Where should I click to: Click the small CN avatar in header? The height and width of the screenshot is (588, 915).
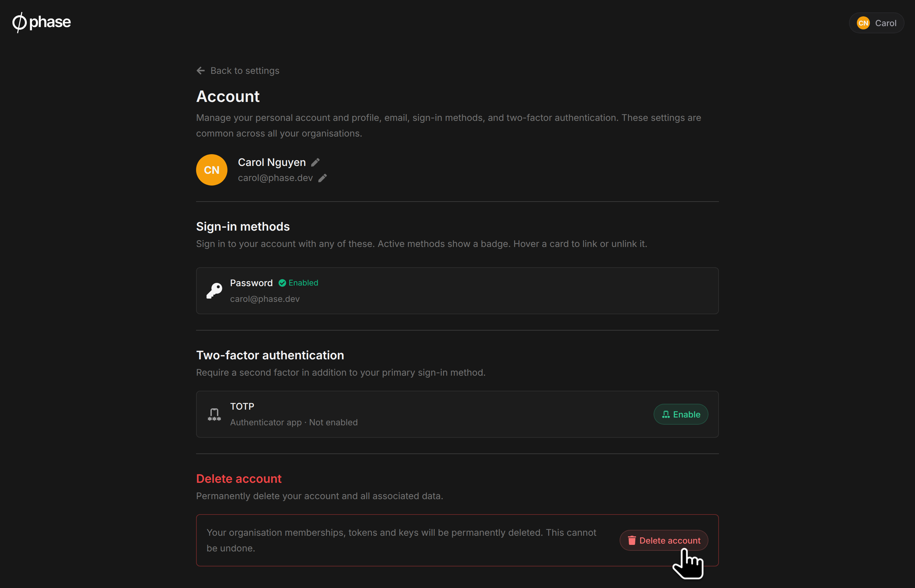[x=863, y=23]
